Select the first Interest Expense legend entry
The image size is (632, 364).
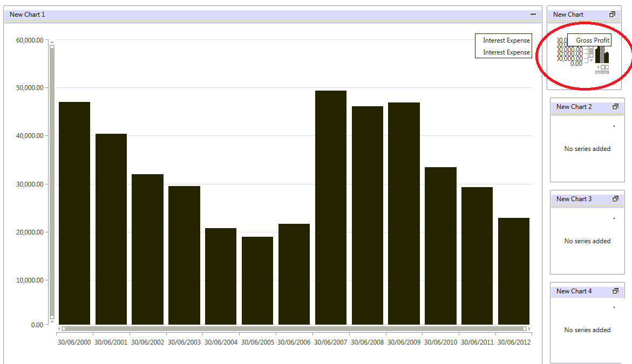click(x=506, y=40)
